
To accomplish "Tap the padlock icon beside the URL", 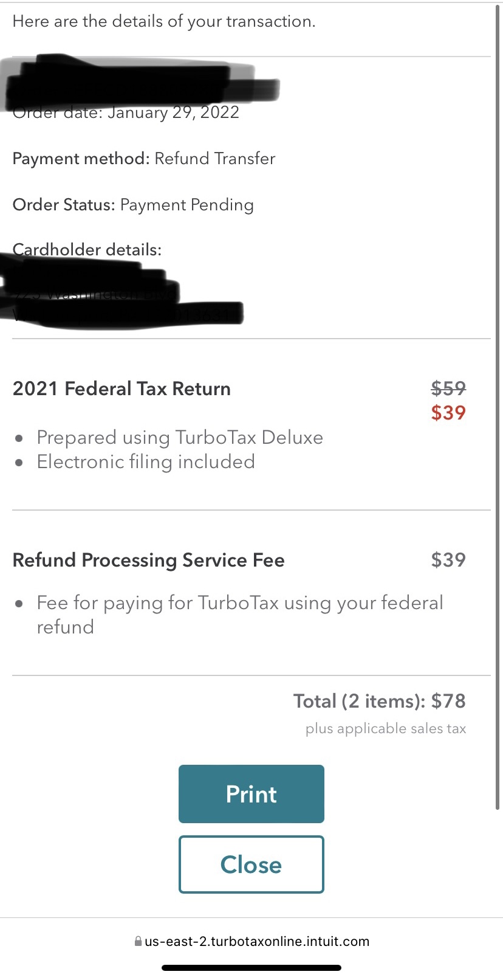I will 138,941.
